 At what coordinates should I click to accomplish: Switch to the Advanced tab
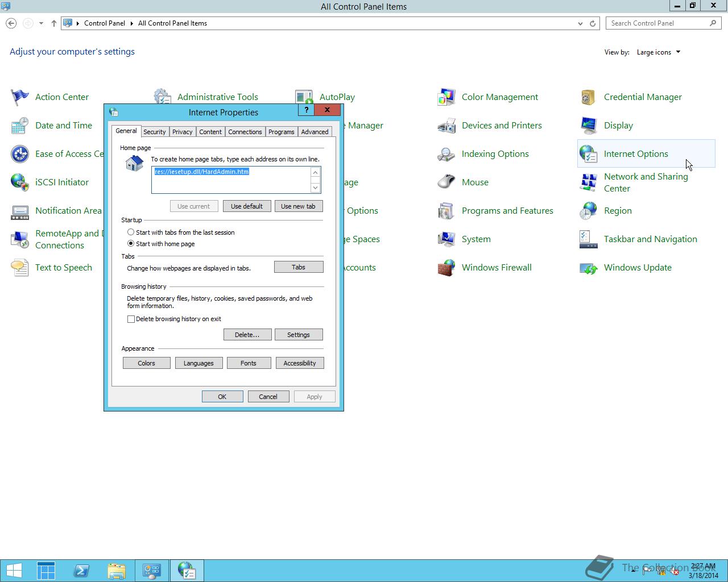point(315,132)
